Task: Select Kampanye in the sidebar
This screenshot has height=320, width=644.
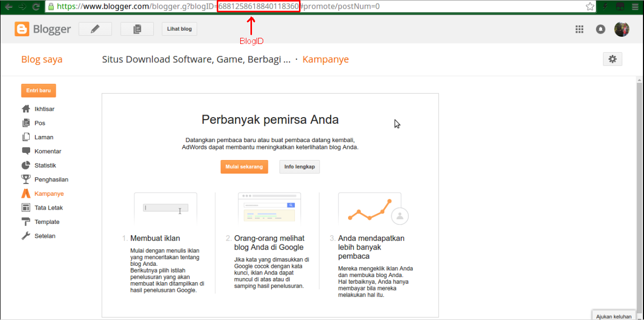Action: [x=49, y=194]
